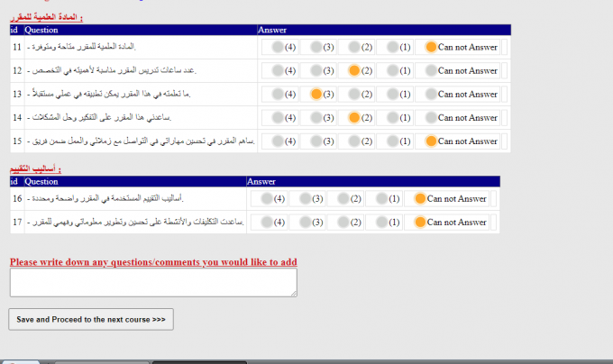Select rating (2) for question 17
The height and width of the screenshot is (364, 613).
coord(343,223)
